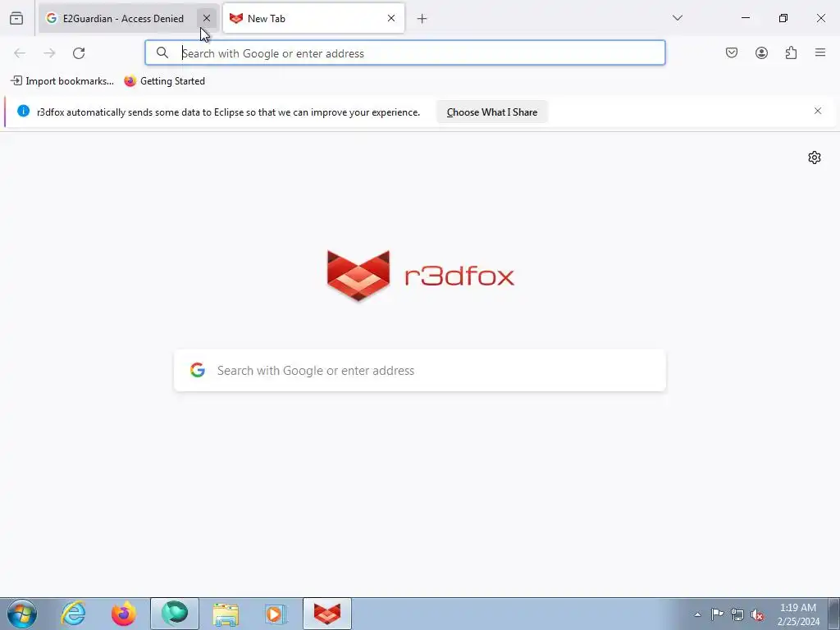This screenshot has width=840, height=630.
Task: Select the r3dfox taskbar button
Action: coord(327,614)
